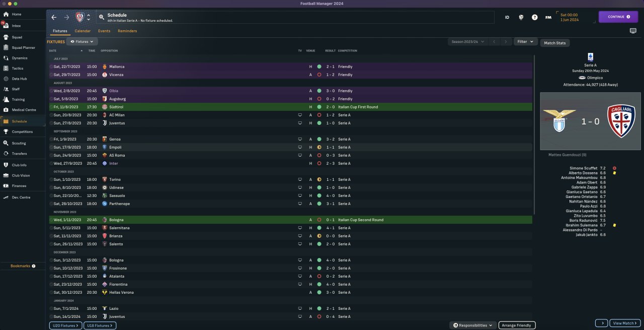
Task: Open the Inbox from the sidebar
Action: point(16,25)
